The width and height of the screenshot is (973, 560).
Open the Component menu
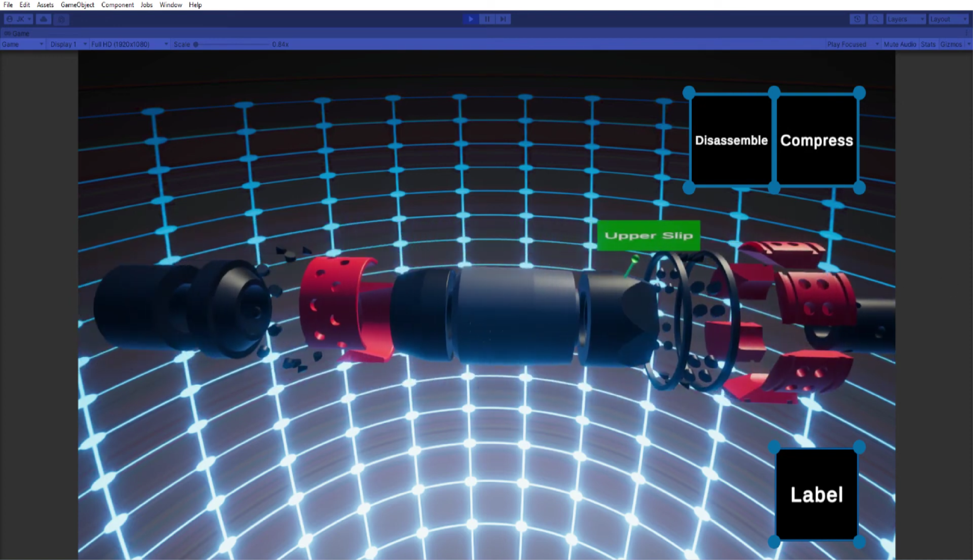(117, 5)
